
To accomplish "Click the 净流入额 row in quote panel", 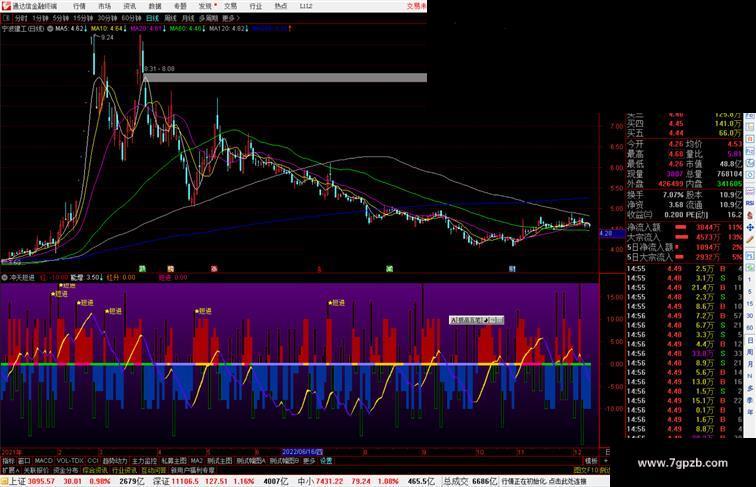I will (684, 227).
